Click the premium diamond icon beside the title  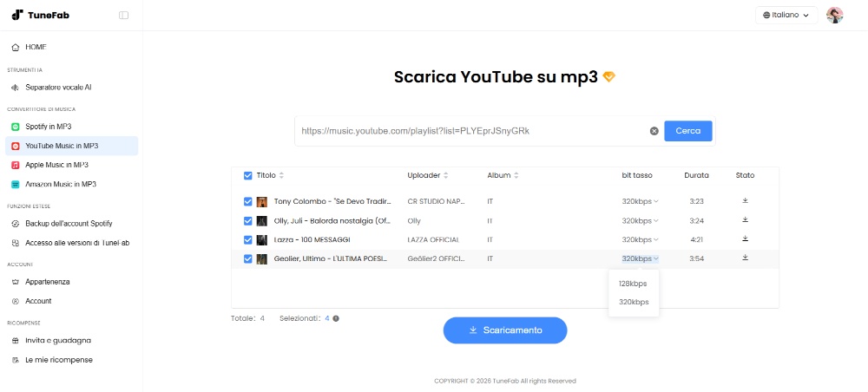pyautogui.click(x=609, y=77)
